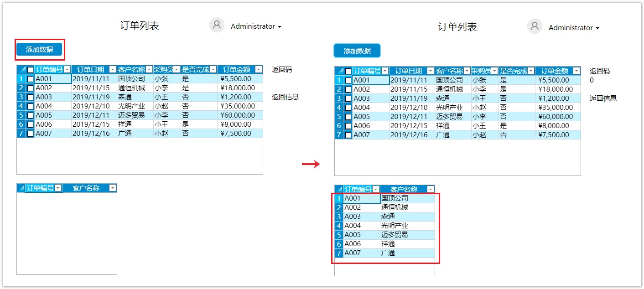The image size is (644, 289).
Task: Click corner triangle of left empty lower table
Action: click(21, 188)
